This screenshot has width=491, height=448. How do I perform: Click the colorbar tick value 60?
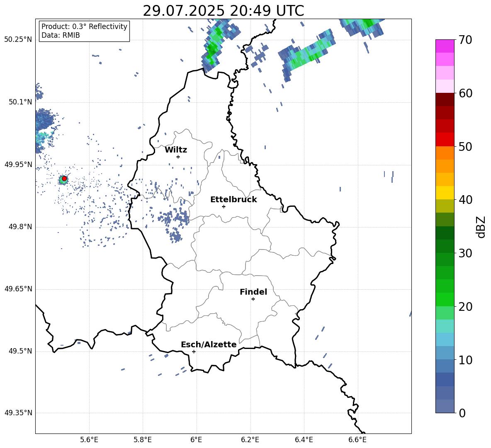465,93
